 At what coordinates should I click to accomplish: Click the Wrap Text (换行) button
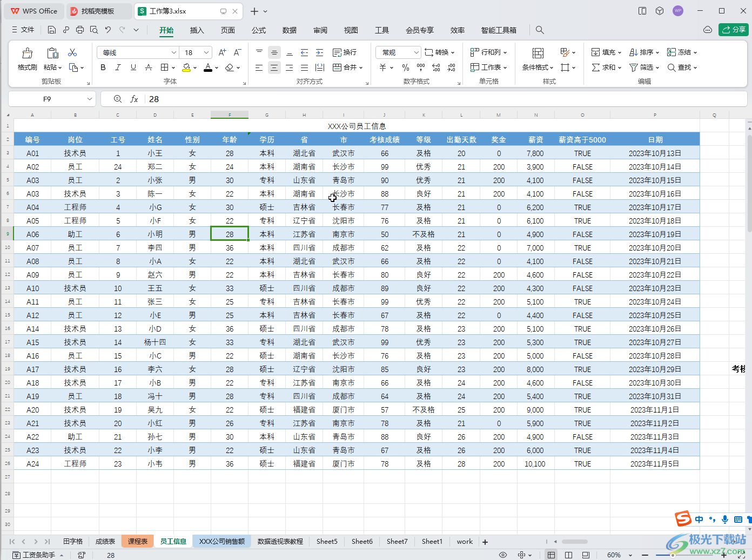345,52
